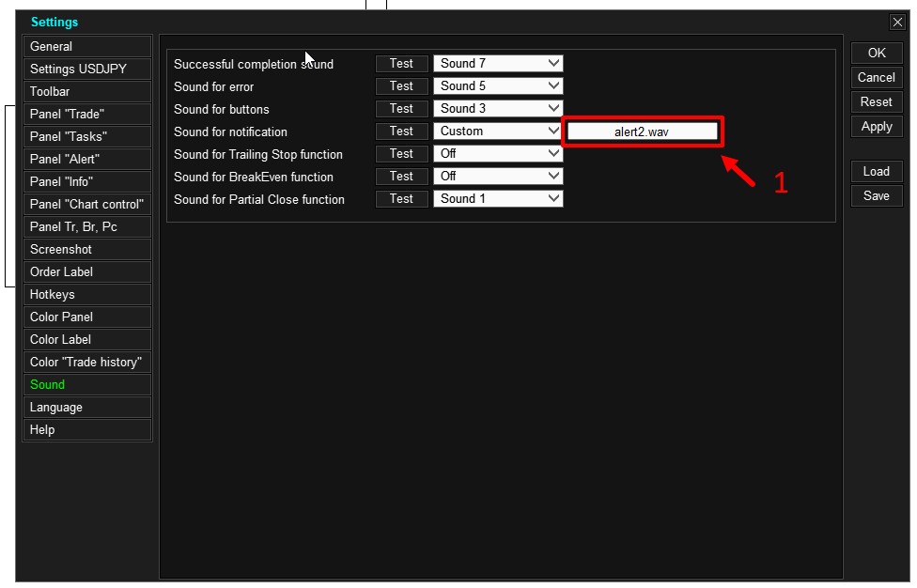Open Panel Tr, Br, Pc settings
This screenshot has width=917, height=588.
click(87, 226)
